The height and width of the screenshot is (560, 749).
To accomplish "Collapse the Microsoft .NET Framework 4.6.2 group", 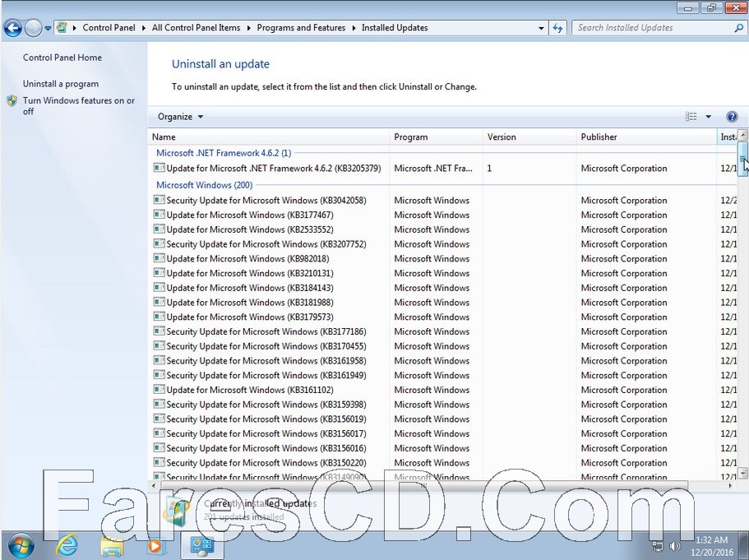I will (224, 153).
